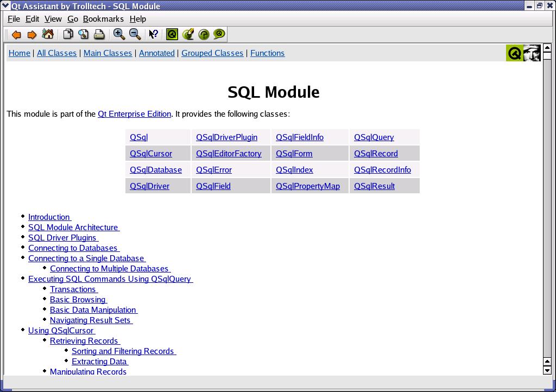Open the Home page via house icon
Image resolution: width=556 pixels, height=392 pixels.
(x=48, y=34)
